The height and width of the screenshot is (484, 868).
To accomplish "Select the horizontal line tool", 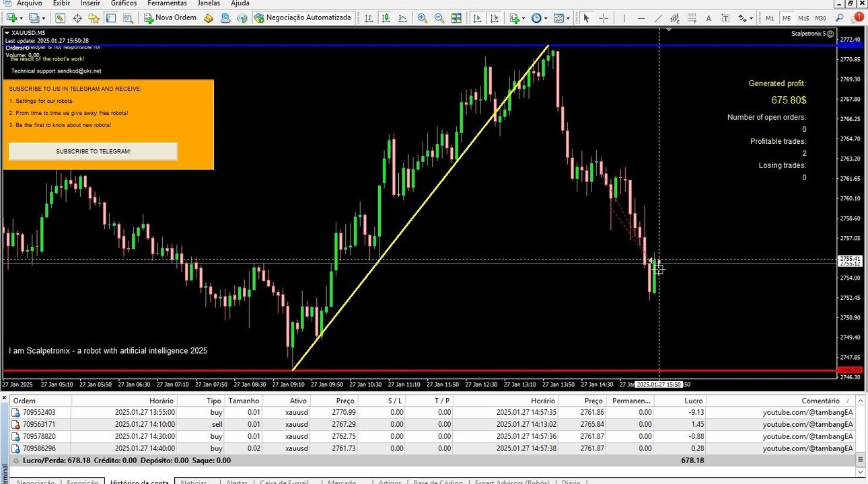I will (x=641, y=18).
